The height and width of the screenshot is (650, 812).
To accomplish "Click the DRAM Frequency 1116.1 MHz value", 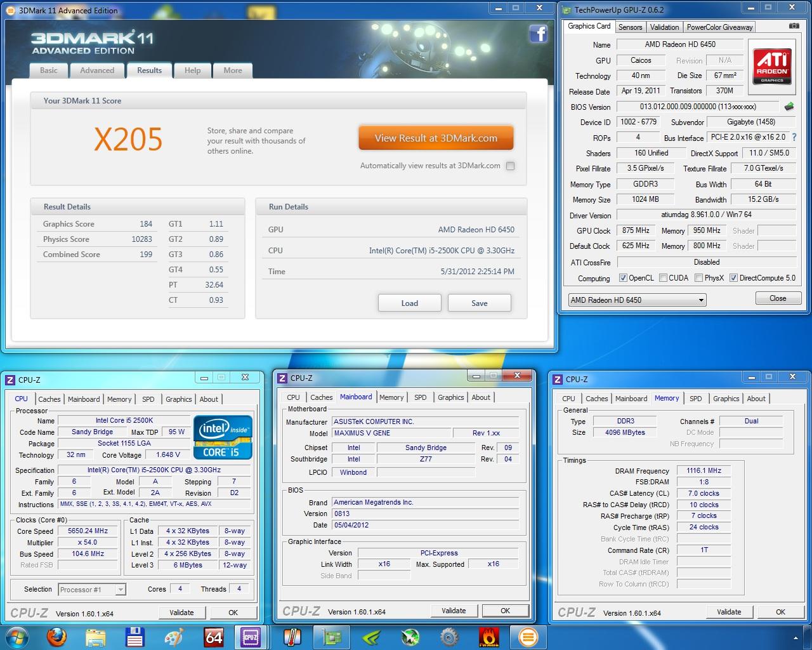I will tap(704, 471).
